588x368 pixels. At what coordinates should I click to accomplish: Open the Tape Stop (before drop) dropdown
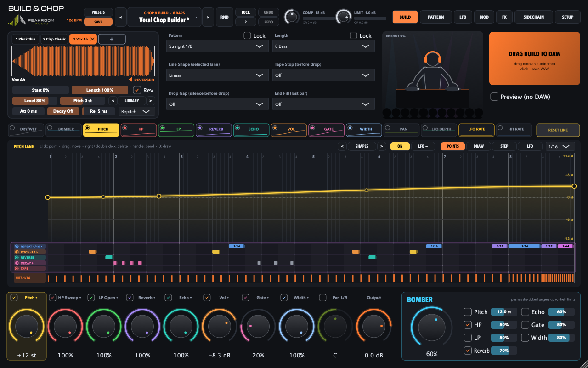click(x=324, y=75)
